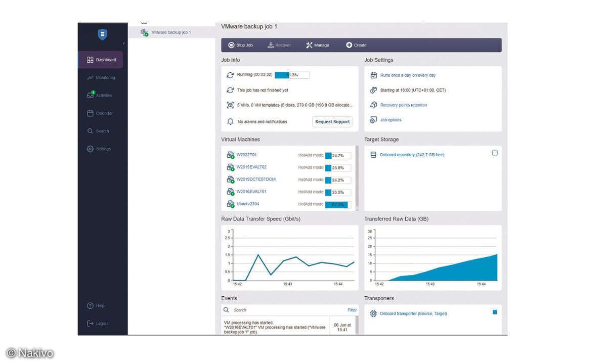The width and height of the screenshot is (607, 364).
Task: Open Help in the sidebar
Action: [x=96, y=305]
